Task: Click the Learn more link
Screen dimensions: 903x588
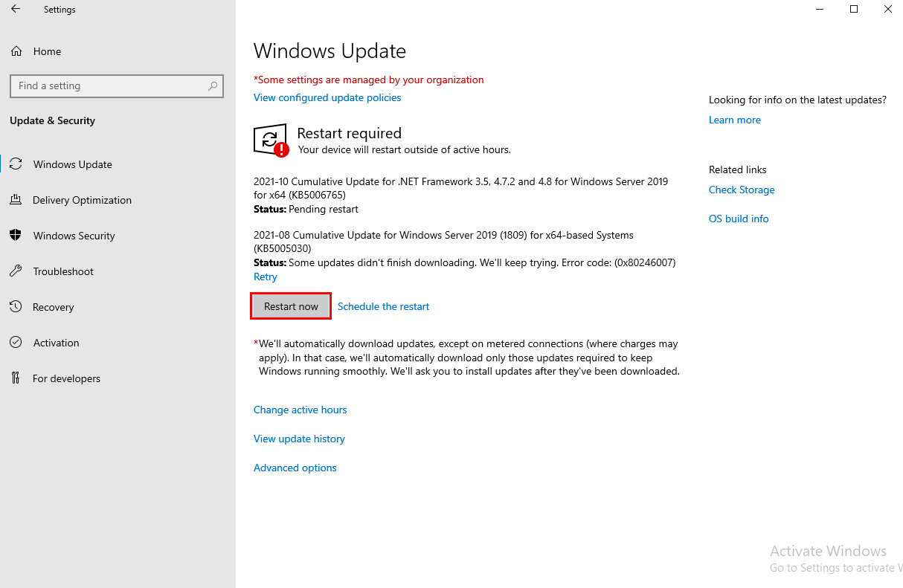Action: click(x=735, y=120)
